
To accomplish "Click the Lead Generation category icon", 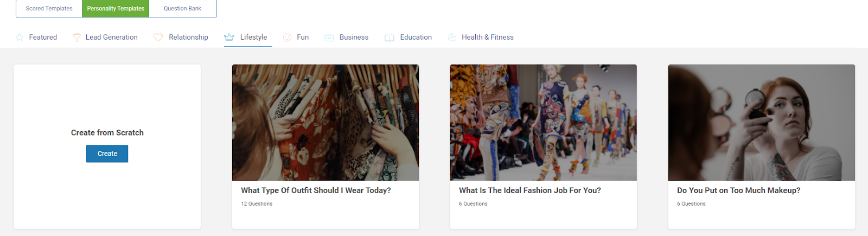I will click(x=77, y=37).
